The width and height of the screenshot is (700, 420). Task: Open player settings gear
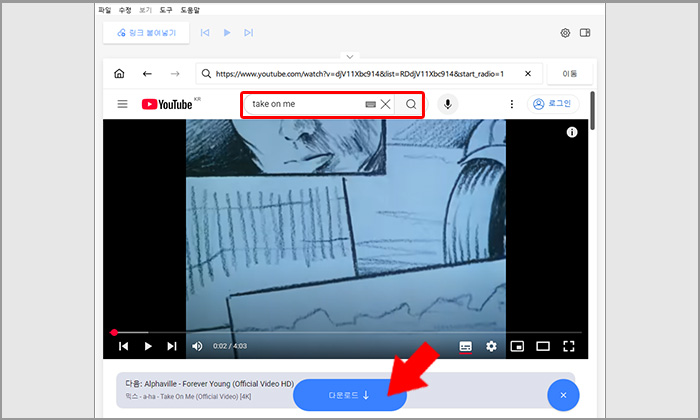pos(491,346)
